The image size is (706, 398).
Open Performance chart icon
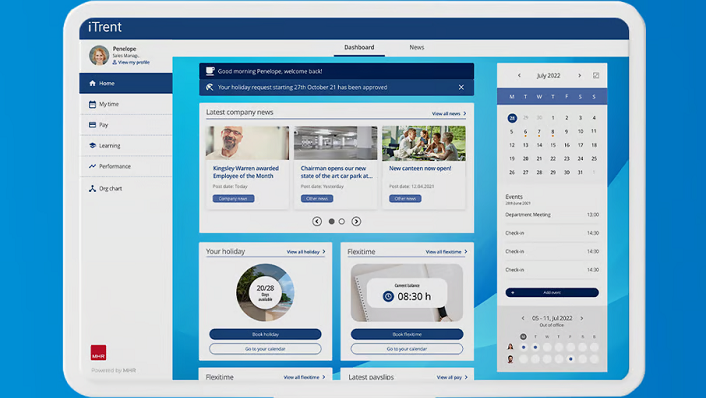(92, 166)
